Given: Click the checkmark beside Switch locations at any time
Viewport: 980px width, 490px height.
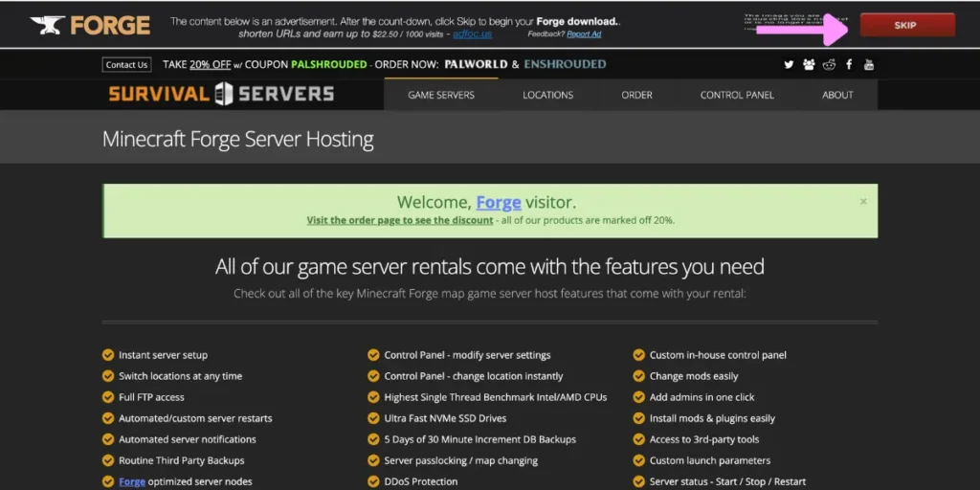Looking at the screenshot, I should 108,376.
